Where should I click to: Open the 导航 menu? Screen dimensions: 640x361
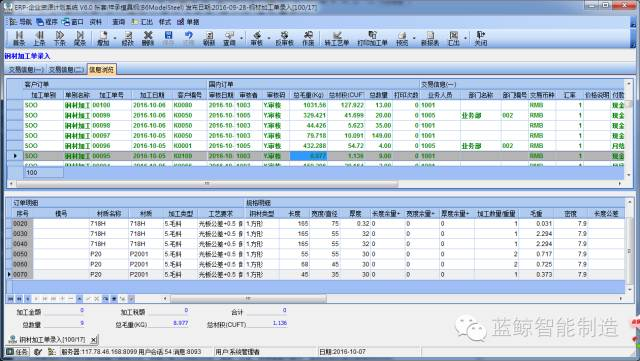tap(21, 22)
